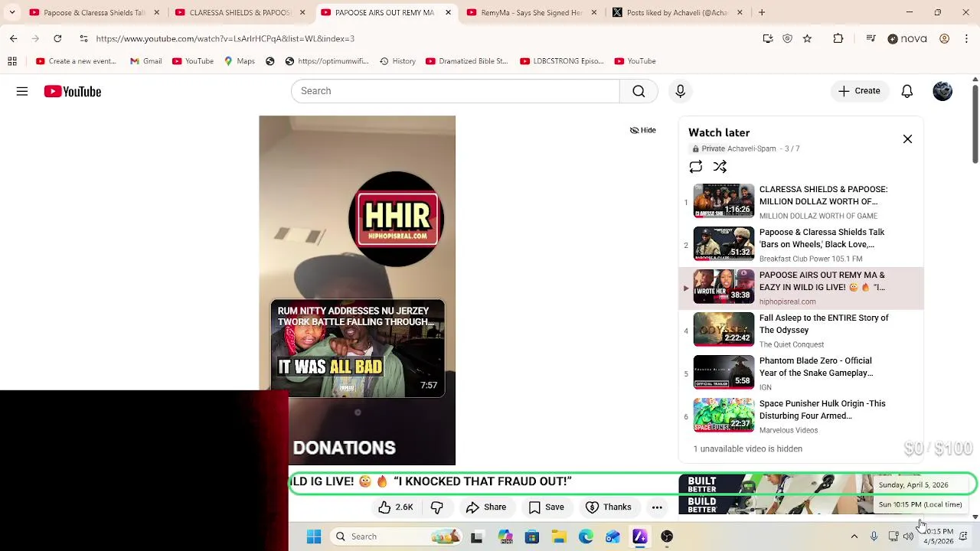Switch to first Papoose & Claressa Shields tab
The height and width of the screenshot is (551, 980).
click(x=93, y=12)
